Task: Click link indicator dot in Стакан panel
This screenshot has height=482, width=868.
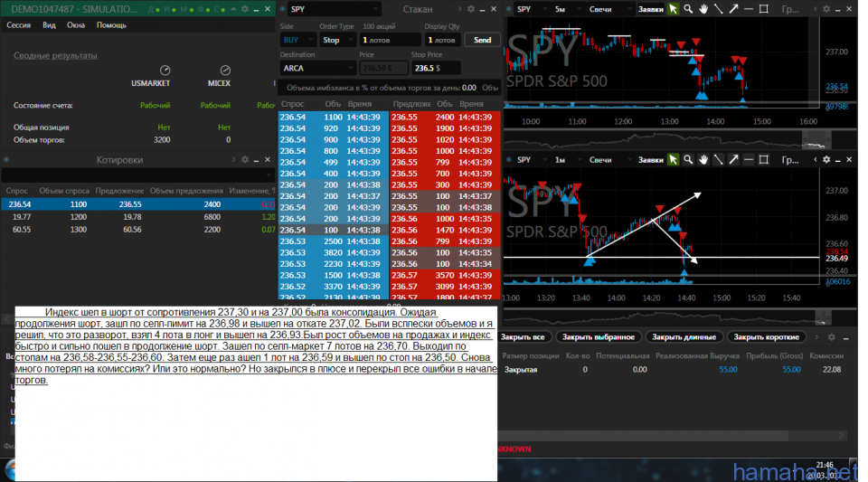Action: coord(283,9)
